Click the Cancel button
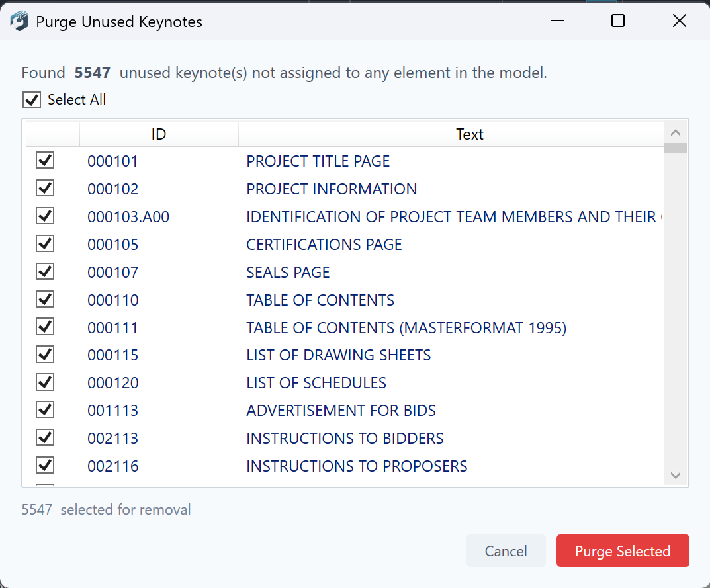The image size is (710, 588). pos(506,551)
